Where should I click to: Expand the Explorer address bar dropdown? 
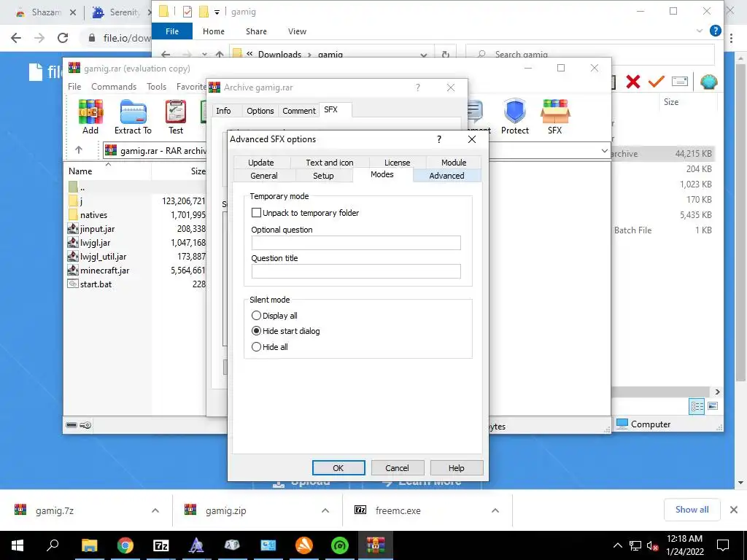tap(424, 55)
